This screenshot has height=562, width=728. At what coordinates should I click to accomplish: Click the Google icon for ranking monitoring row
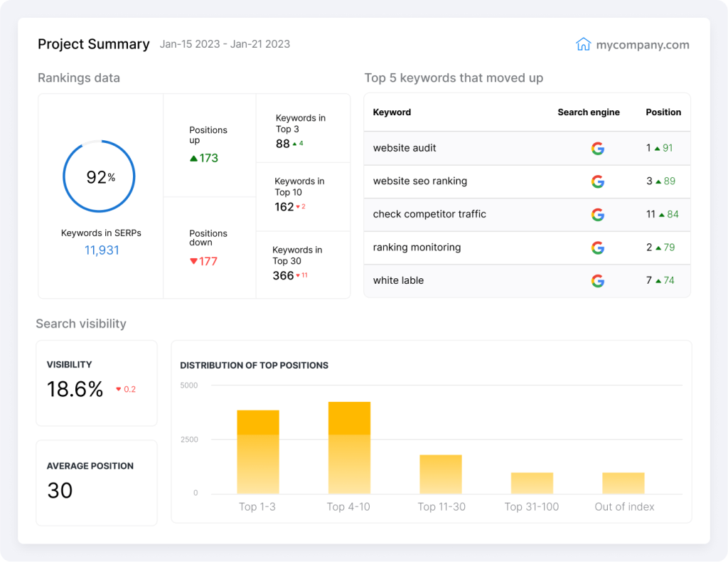[599, 248]
